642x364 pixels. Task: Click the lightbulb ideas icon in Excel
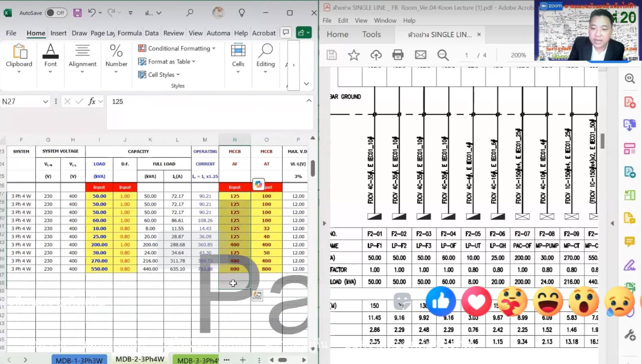click(x=242, y=13)
